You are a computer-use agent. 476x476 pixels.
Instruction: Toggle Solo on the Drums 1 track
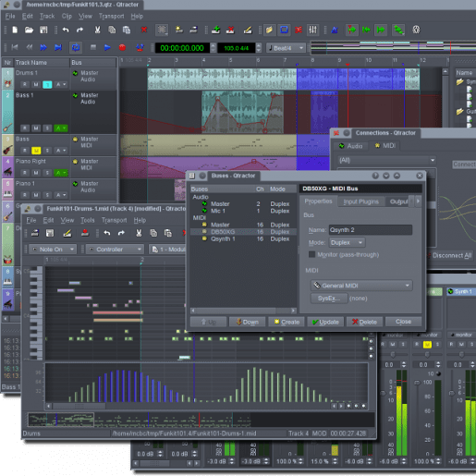click(47, 84)
